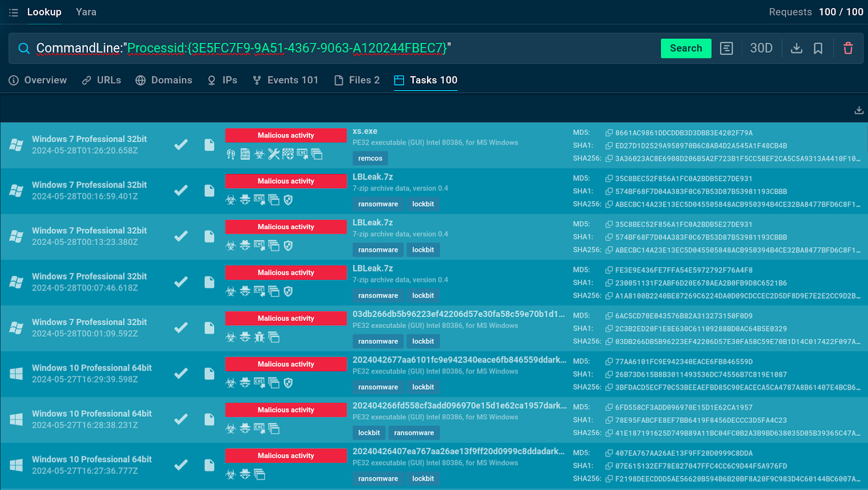Viewport: 868px width, 490px height.
Task: Open the 30D time range selector
Action: click(761, 48)
